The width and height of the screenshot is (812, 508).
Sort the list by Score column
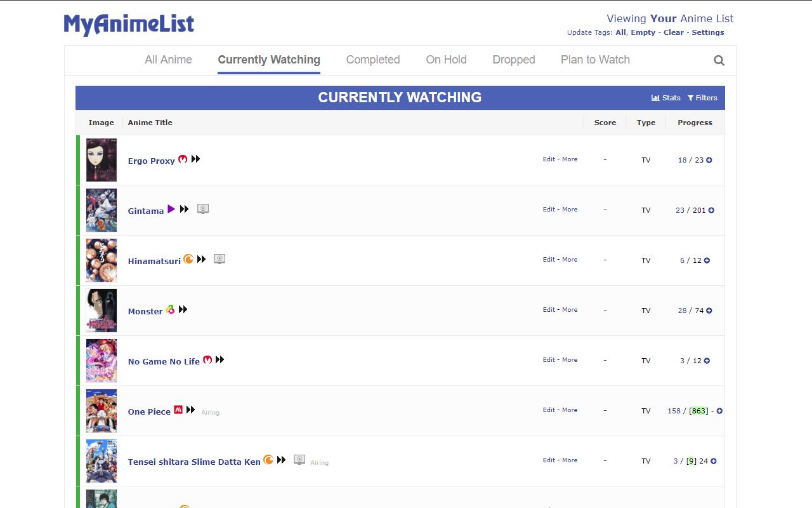[605, 123]
